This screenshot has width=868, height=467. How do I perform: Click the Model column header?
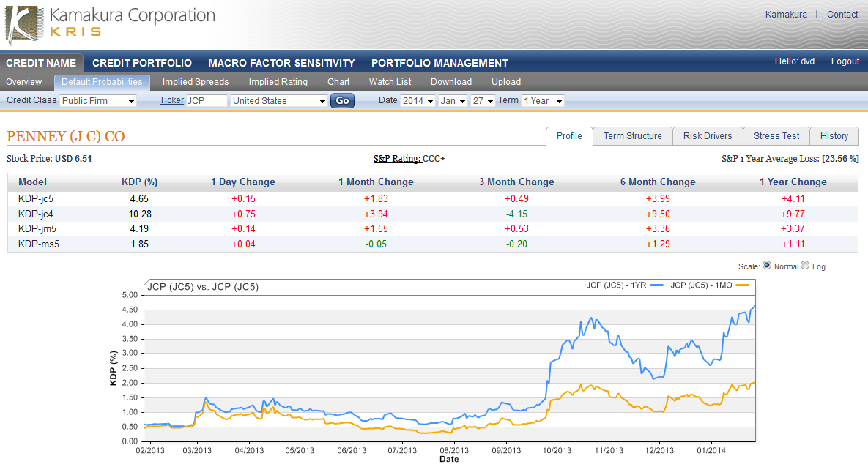(33, 182)
